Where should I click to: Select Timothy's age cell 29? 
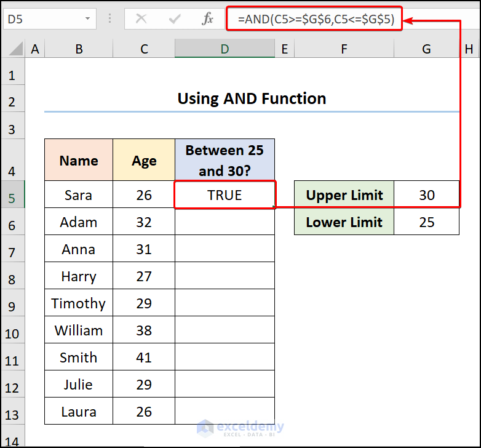(144, 302)
